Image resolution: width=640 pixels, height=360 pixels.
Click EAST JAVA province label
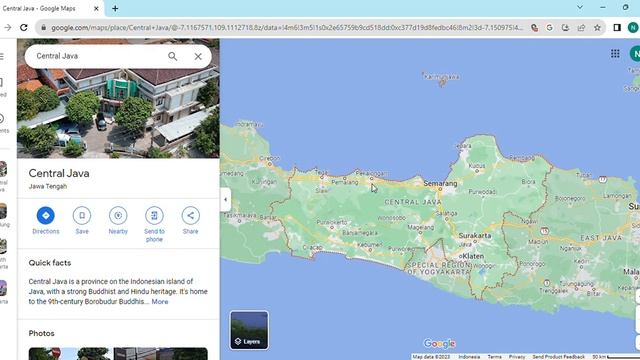pos(601,238)
